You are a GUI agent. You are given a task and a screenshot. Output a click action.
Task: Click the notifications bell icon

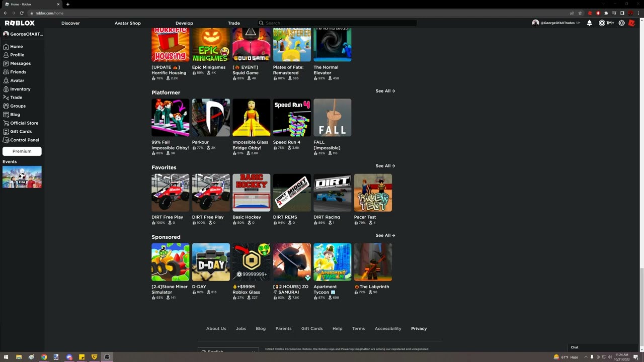click(589, 23)
